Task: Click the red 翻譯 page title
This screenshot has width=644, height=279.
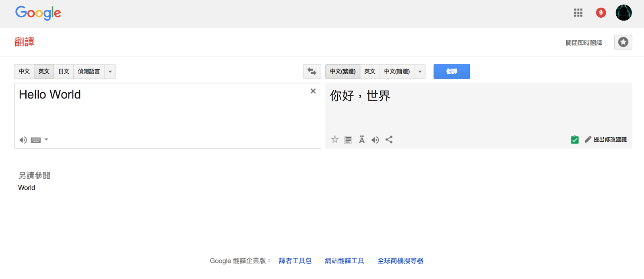Action: tap(24, 42)
